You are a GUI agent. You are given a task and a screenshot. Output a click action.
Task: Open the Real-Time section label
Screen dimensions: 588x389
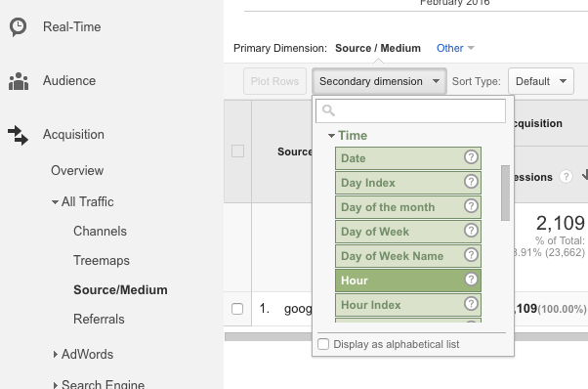72,26
